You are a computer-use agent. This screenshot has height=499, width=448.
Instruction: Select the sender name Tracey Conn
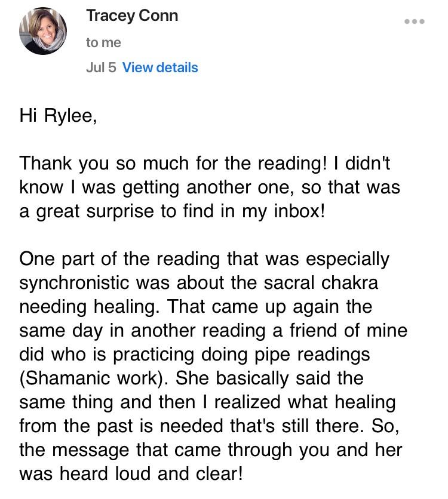click(x=132, y=16)
